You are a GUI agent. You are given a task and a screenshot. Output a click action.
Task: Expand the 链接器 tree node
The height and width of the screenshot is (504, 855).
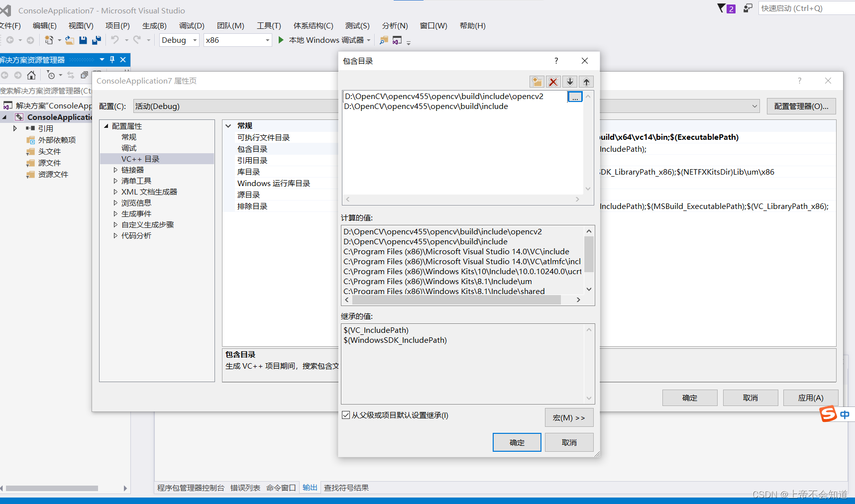[115, 170]
